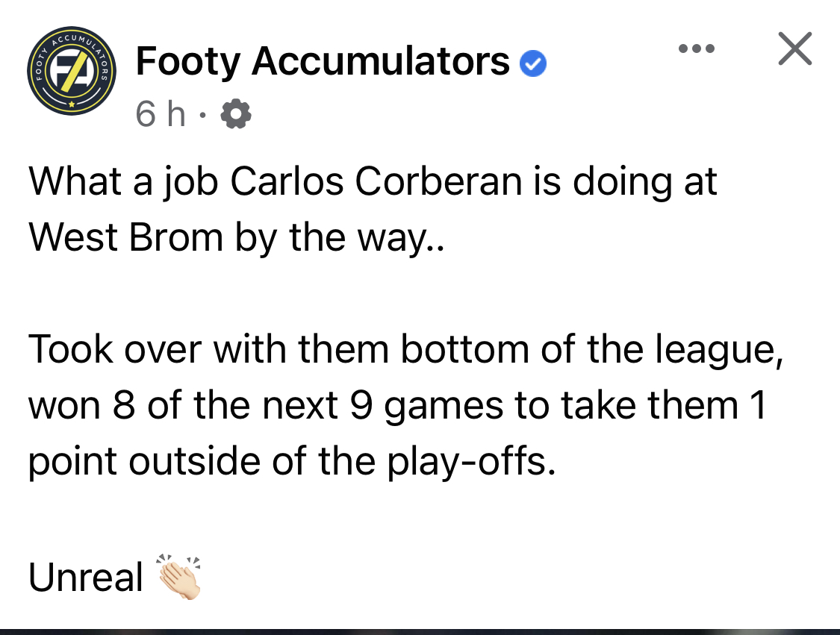Close the post with the X

[x=795, y=49]
